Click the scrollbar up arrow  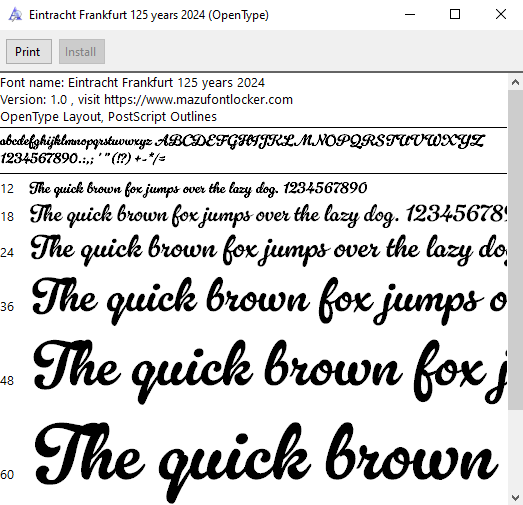[x=515, y=82]
